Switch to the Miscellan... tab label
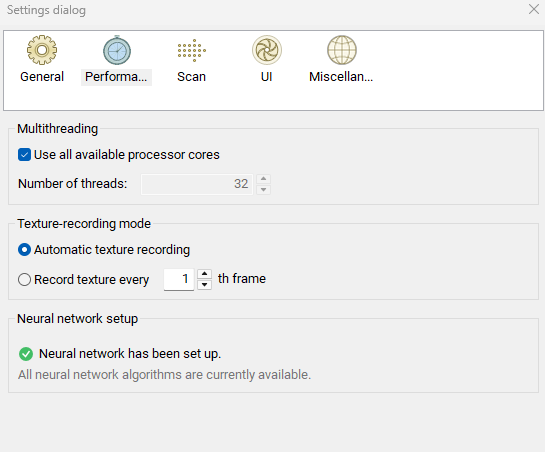 pos(341,76)
